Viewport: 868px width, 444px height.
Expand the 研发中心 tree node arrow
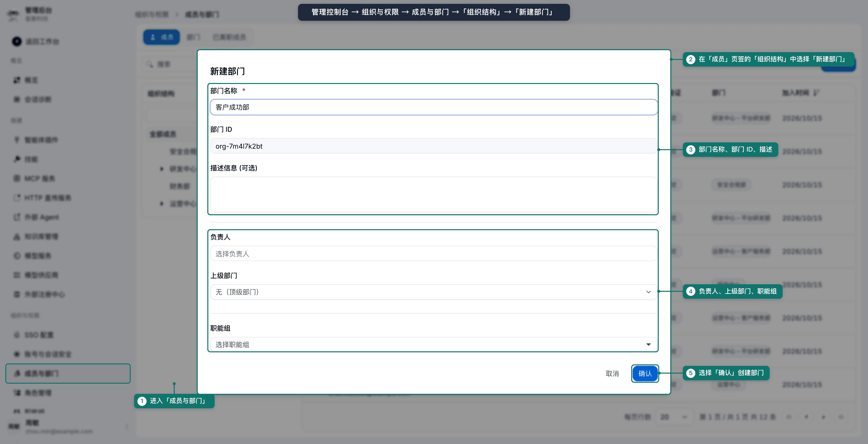(162, 169)
